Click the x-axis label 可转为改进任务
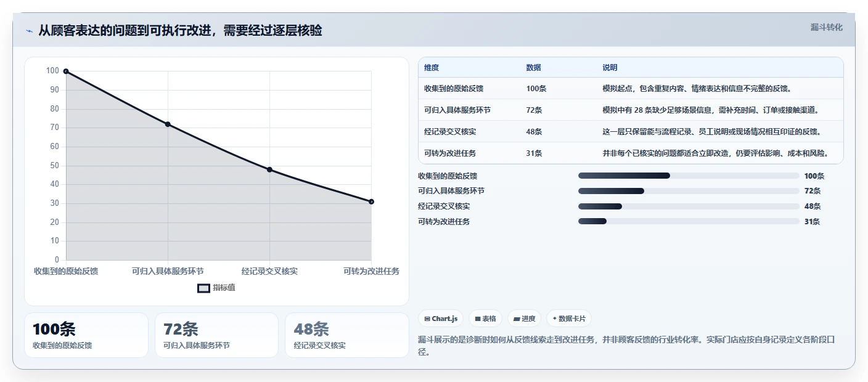This screenshot has height=382, width=868. point(371,271)
